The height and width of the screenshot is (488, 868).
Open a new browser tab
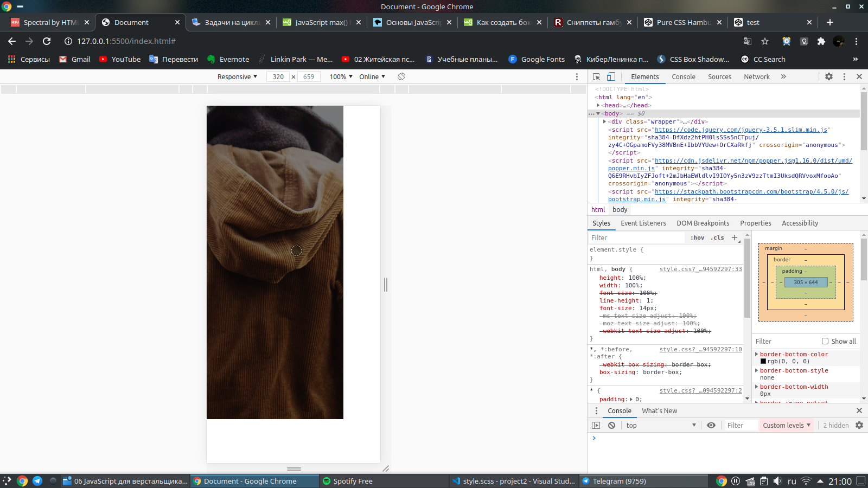(830, 22)
